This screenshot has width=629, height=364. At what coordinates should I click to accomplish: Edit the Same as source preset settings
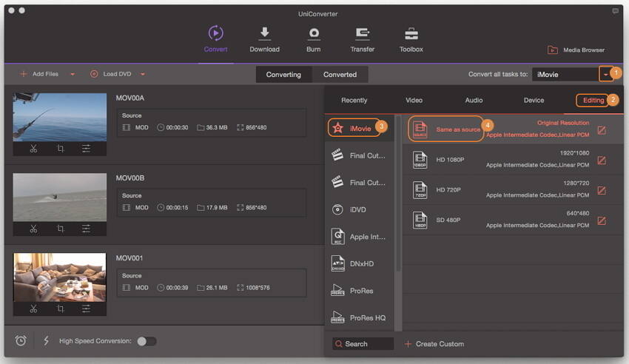pyautogui.click(x=602, y=130)
